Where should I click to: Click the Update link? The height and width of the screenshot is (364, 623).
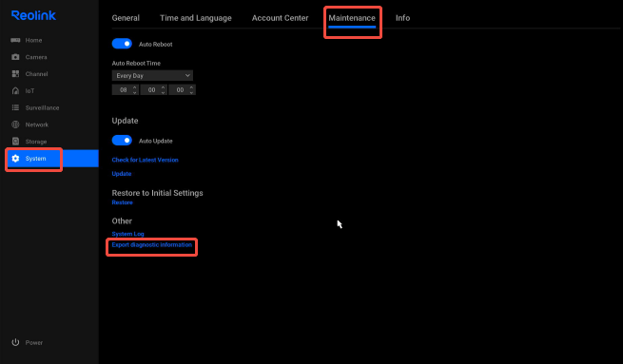pos(122,174)
